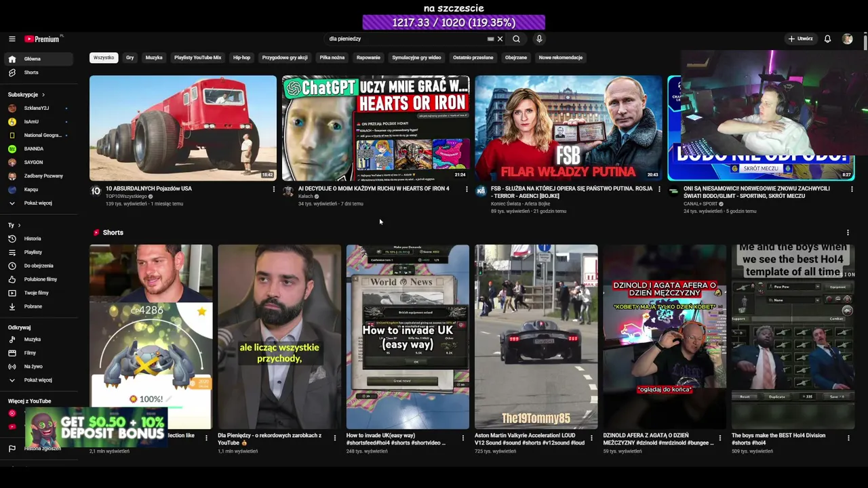Viewport: 868px width, 488px height.
Task: Open Muzyka under Odkrywaj
Action: click(x=38, y=340)
